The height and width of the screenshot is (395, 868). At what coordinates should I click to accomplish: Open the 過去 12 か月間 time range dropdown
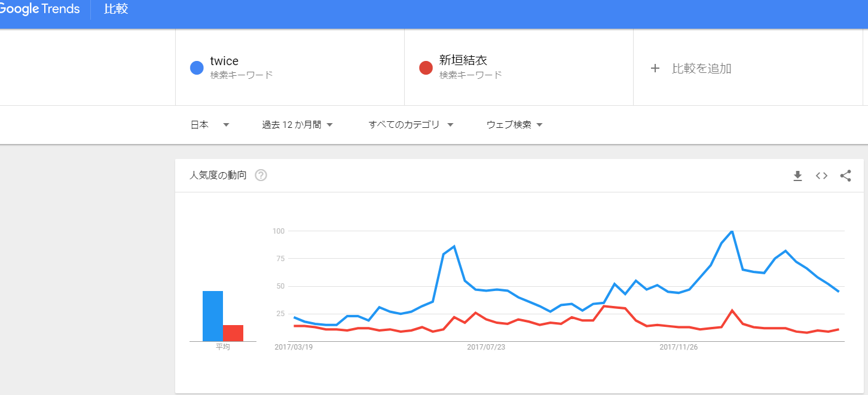tap(297, 125)
